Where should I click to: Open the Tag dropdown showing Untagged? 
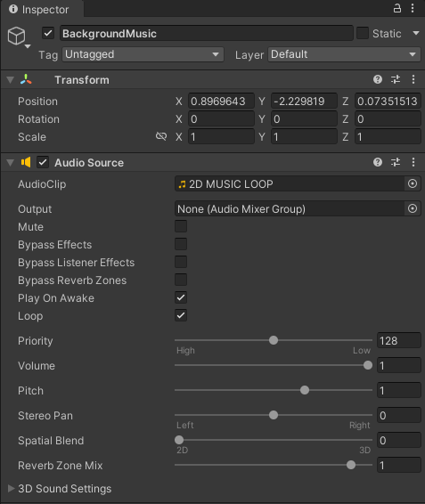click(143, 54)
